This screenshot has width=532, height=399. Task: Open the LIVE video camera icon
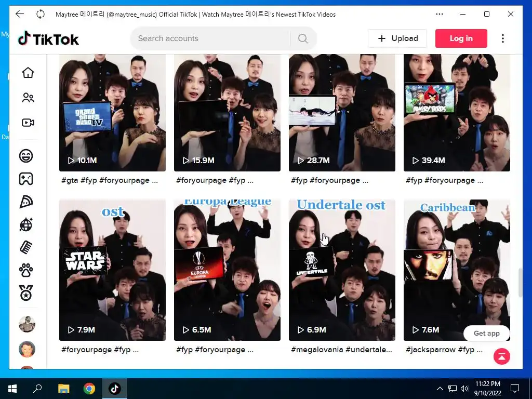[28, 123]
